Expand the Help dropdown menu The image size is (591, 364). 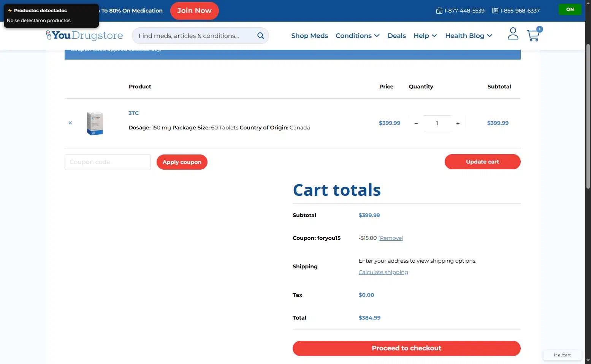tap(425, 36)
